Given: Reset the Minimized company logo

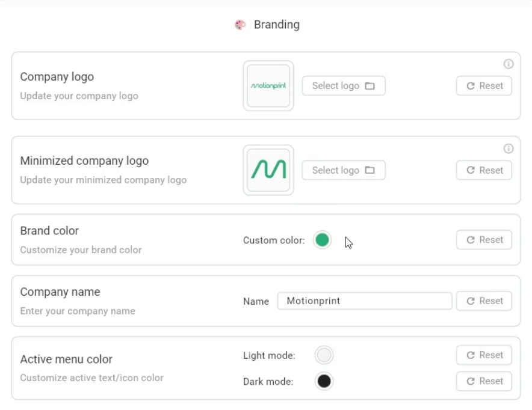Looking at the screenshot, I should coord(484,170).
